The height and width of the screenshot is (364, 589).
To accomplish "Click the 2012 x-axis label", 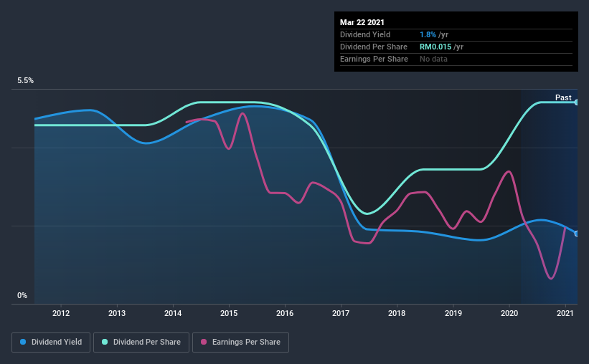I will point(61,313).
